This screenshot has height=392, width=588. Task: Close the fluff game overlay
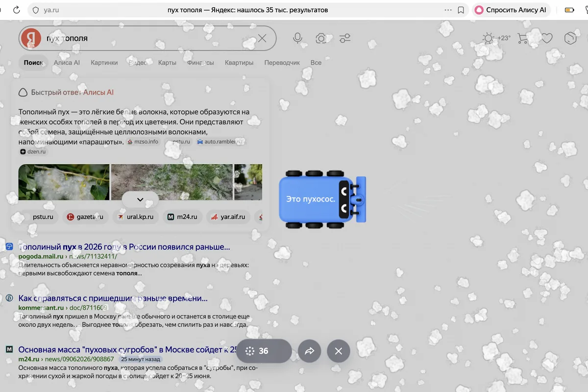pos(339,351)
